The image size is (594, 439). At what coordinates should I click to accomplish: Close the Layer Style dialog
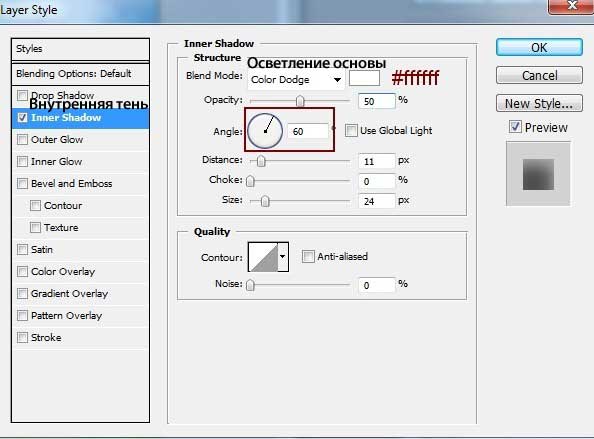(x=571, y=6)
